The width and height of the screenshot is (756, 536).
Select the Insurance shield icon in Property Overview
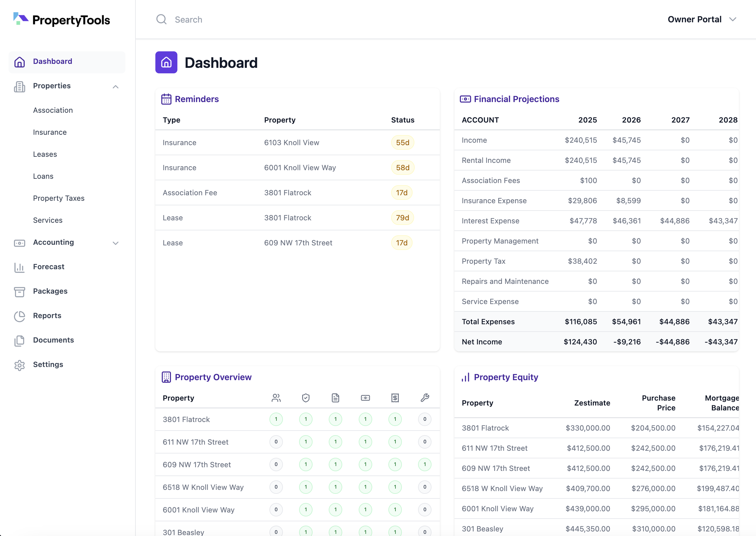(x=306, y=398)
